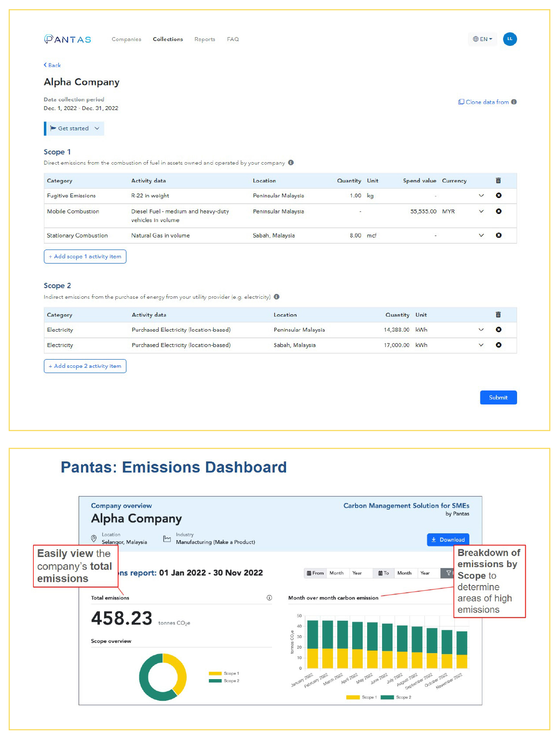Click Add scope 2 activity item
The height and width of the screenshot is (738, 560).
click(x=85, y=366)
